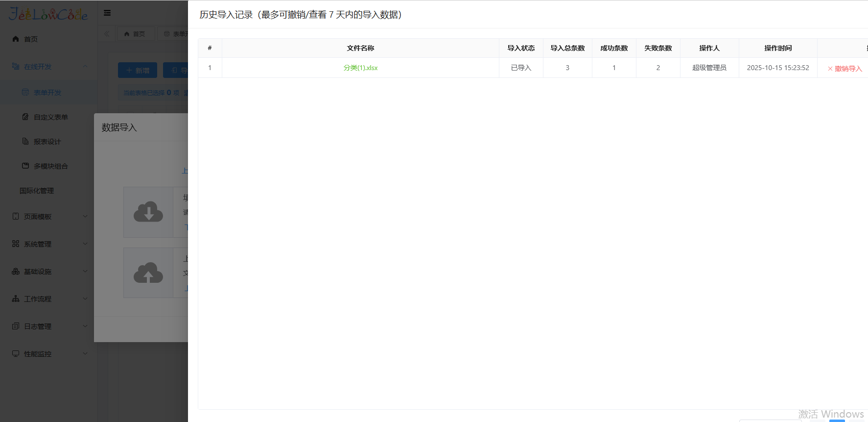Click the 日志管理 icon
The image size is (868, 422).
(x=16, y=326)
